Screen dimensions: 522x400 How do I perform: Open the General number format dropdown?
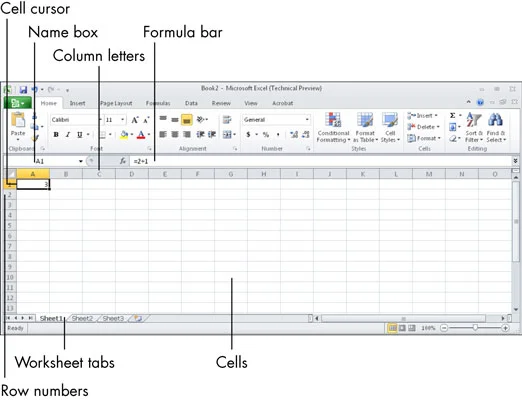pyautogui.click(x=307, y=120)
